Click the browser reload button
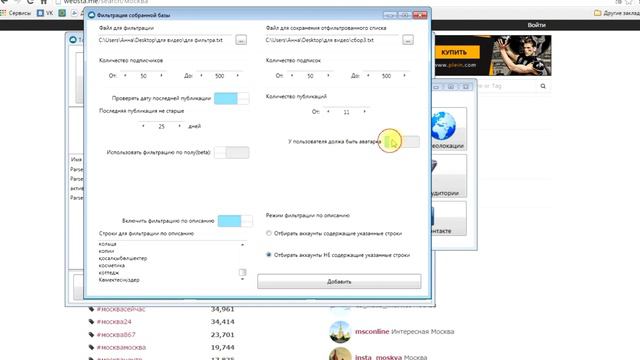Screen dimensions: 640x360 click(x=30, y=2)
